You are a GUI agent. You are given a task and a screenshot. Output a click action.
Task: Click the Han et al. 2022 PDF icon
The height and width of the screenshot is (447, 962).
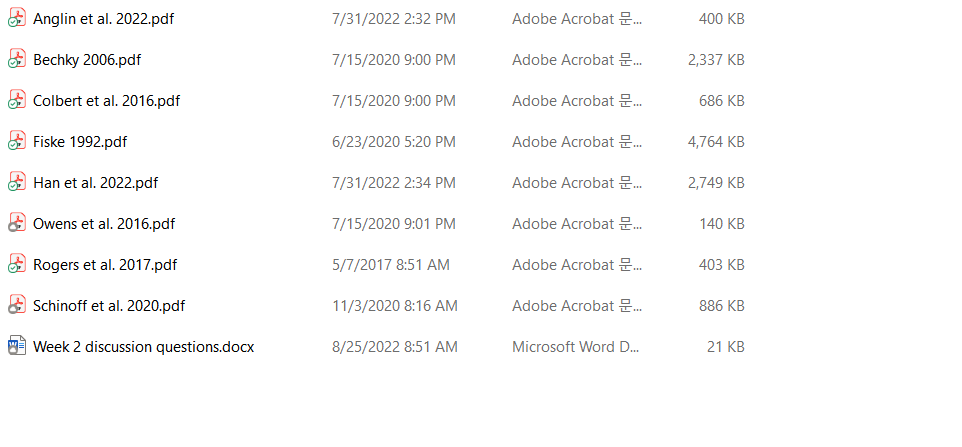(x=16, y=183)
